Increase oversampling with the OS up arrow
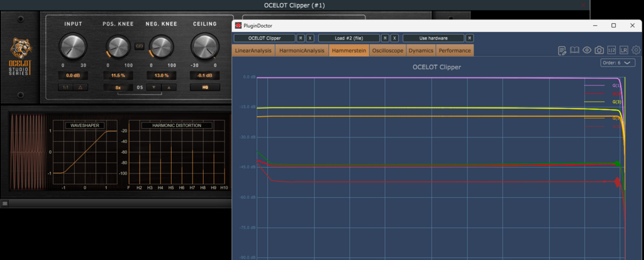This screenshot has height=260, width=644. [x=169, y=87]
